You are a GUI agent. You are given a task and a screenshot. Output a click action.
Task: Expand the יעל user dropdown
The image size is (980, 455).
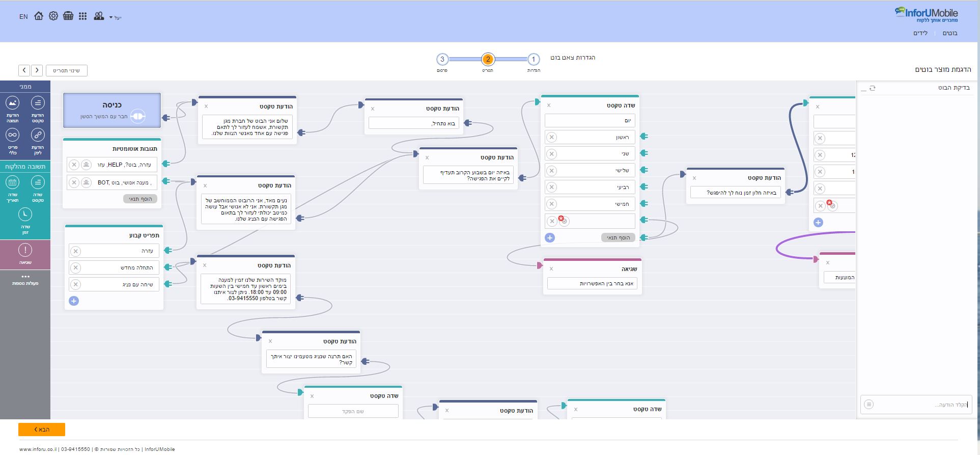pos(116,18)
